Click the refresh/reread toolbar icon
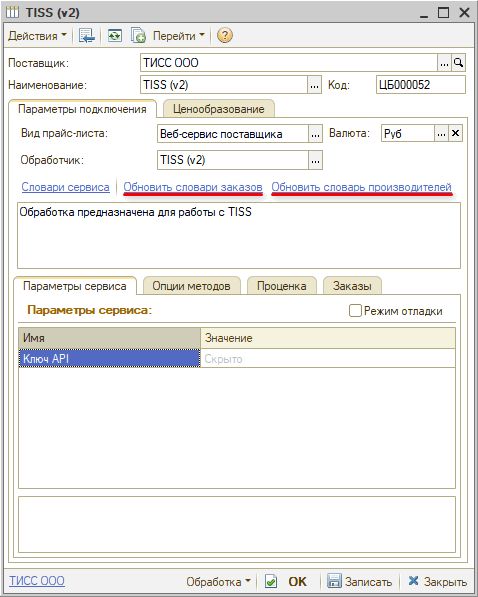The image size is (478, 597). (114, 36)
